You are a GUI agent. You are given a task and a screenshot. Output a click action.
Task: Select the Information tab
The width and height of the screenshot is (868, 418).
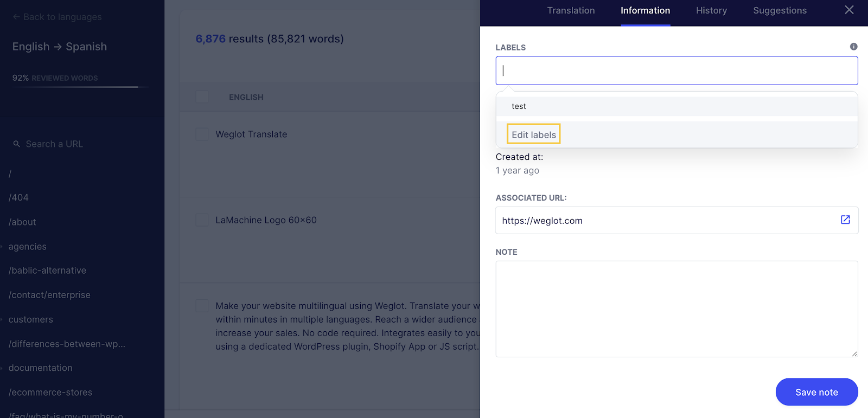point(645,10)
